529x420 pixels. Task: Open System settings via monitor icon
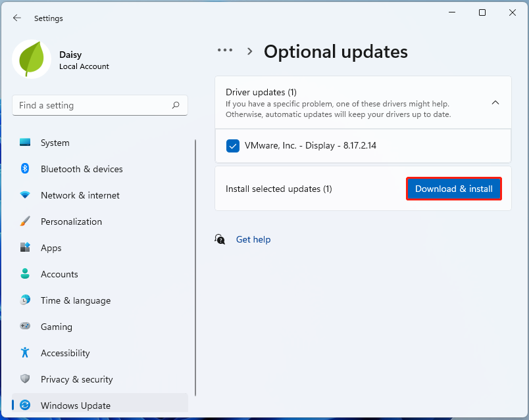tap(26, 143)
